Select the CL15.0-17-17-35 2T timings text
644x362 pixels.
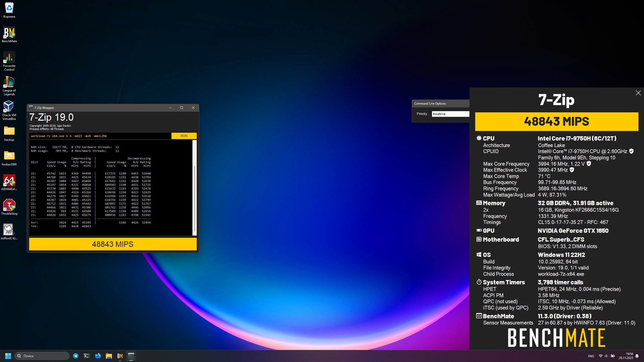point(561,222)
